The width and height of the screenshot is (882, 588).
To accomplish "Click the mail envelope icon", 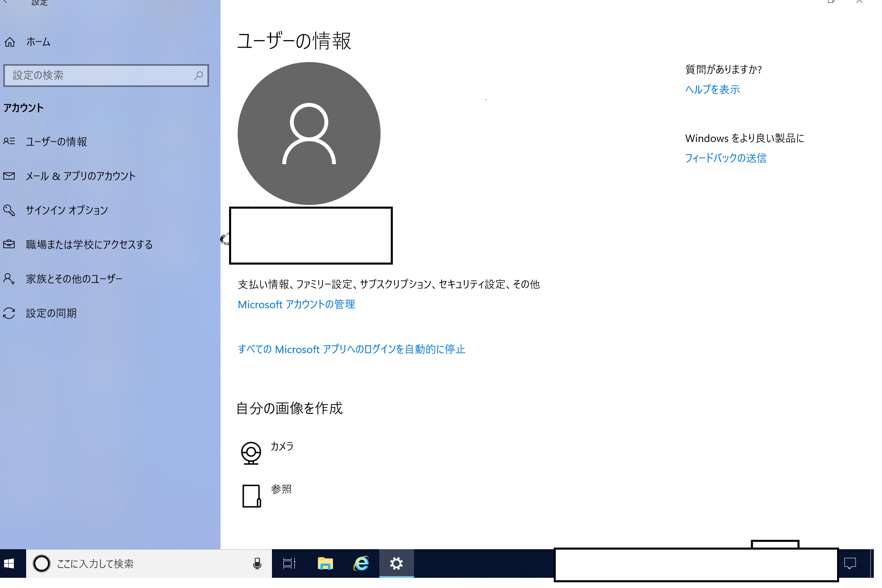I will point(9,176).
